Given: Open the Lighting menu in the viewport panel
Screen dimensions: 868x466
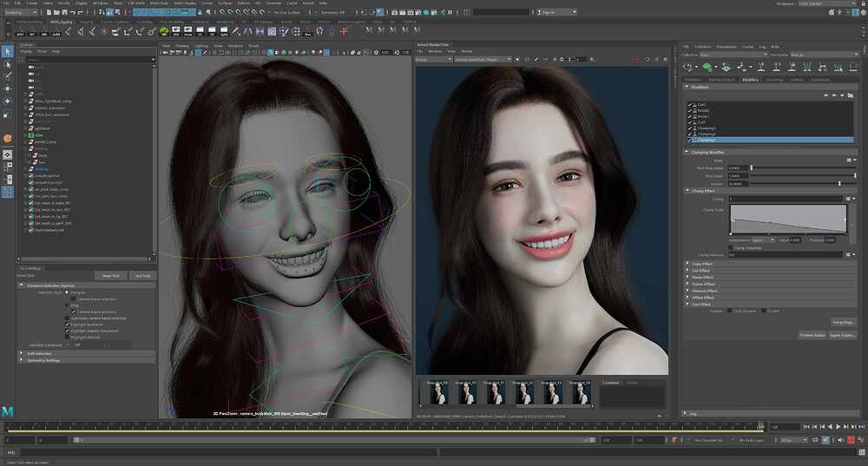Looking at the screenshot, I should pyautogui.click(x=201, y=46).
